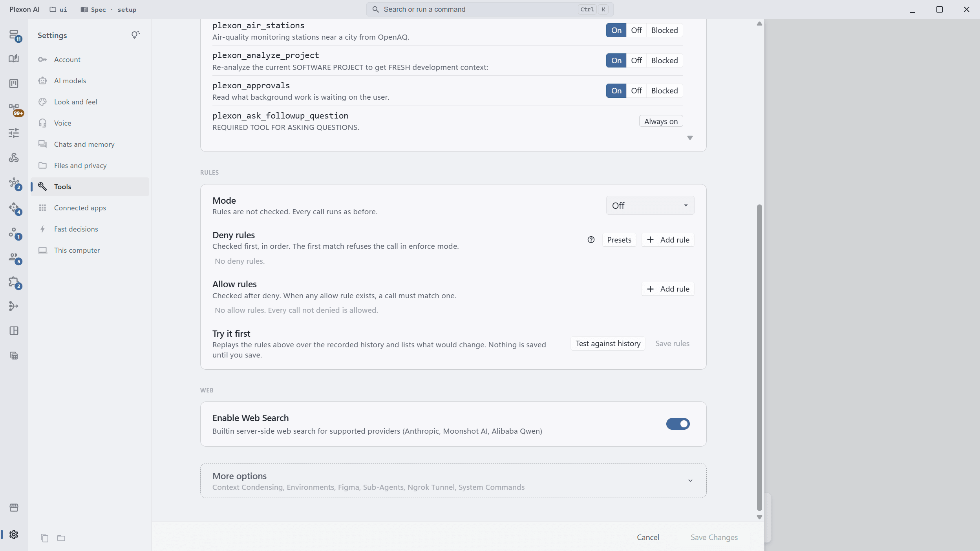Click the main page vertical scrollbar thumb
980x551 pixels.
point(759,357)
